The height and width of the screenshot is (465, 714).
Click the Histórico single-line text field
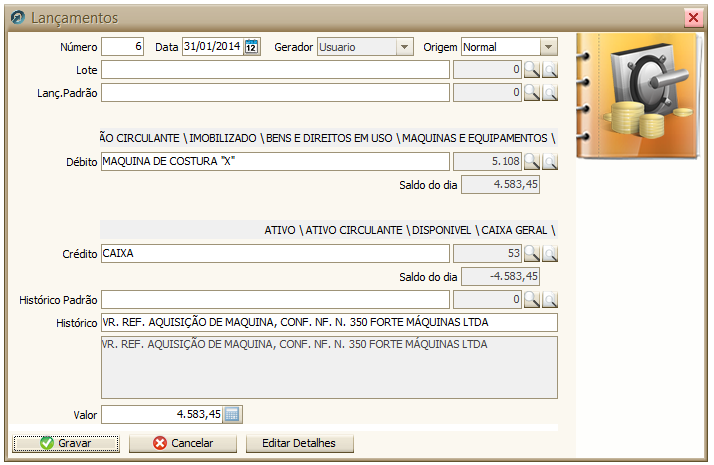click(x=329, y=322)
